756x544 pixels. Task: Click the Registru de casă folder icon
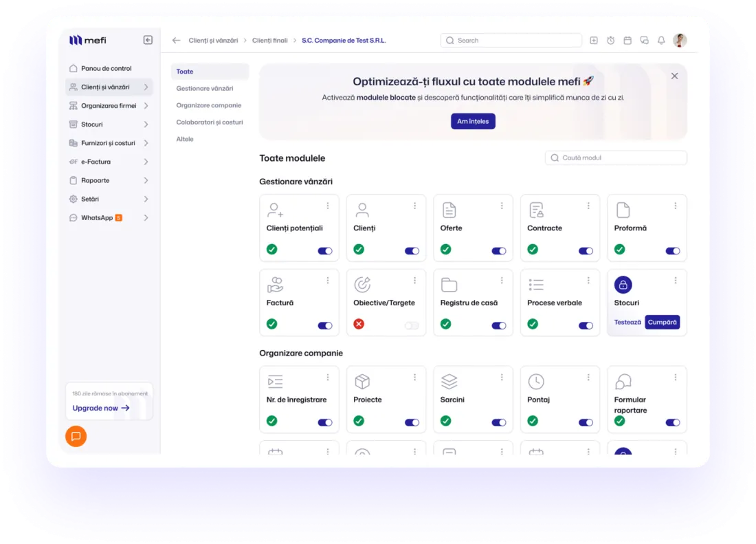point(449,285)
